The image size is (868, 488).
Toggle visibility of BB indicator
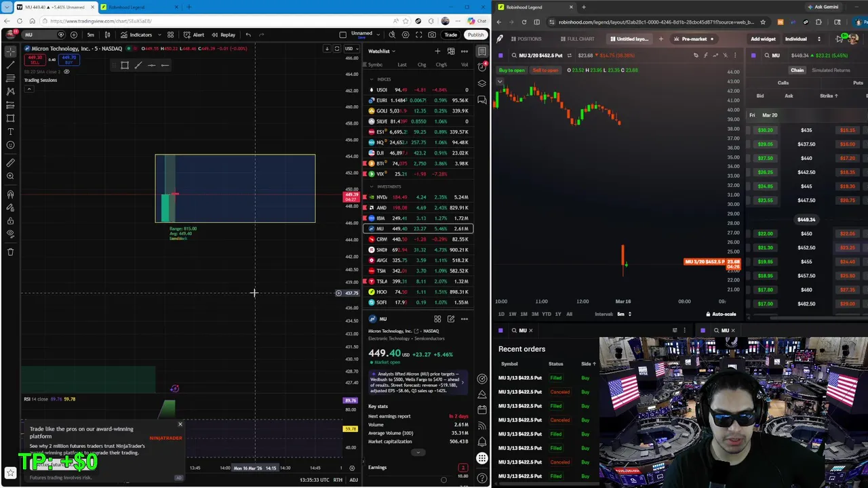click(66, 72)
